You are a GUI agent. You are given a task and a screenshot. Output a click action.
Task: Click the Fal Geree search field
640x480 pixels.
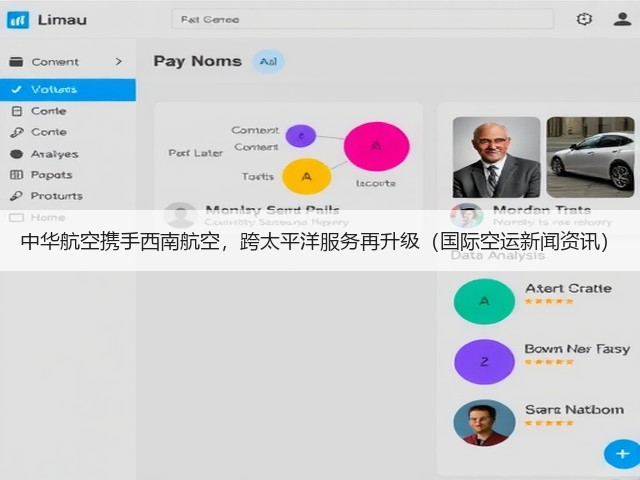[362, 19]
